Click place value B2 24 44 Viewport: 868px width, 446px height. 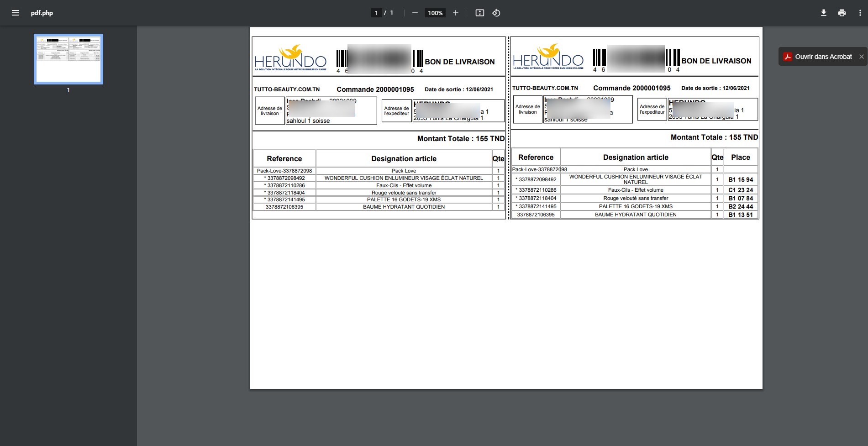pyautogui.click(x=741, y=206)
